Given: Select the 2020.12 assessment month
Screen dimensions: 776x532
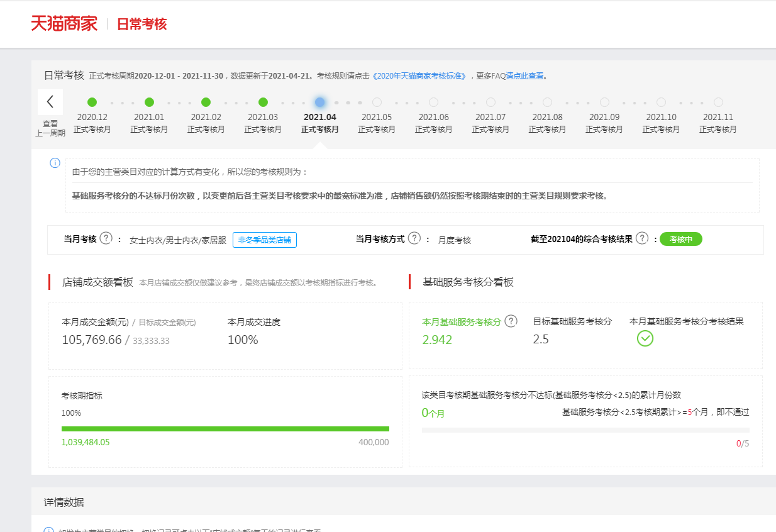Looking at the screenshot, I should [x=92, y=123].
